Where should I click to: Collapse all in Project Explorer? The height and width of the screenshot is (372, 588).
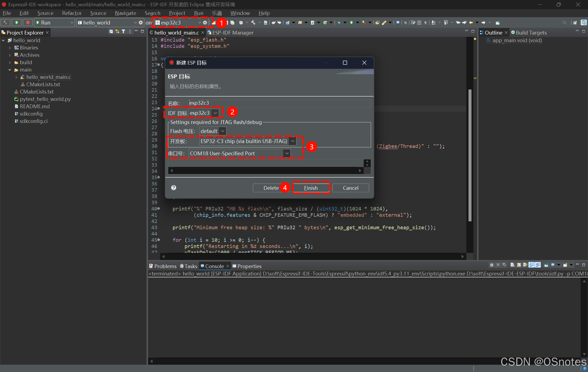tap(111, 32)
